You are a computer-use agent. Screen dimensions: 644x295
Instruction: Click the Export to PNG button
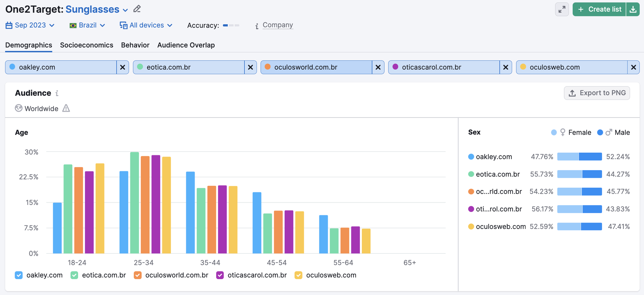coord(597,93)
